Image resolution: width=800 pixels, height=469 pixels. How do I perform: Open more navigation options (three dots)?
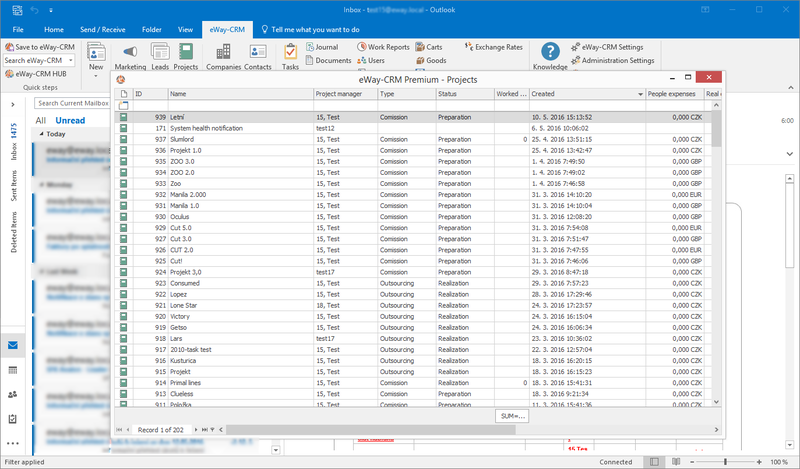pos(13,443)
